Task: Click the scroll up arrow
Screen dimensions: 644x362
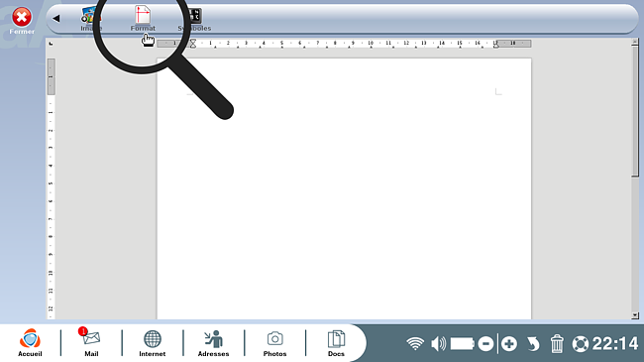Action: pyautogui.click(x=635, y=42)
